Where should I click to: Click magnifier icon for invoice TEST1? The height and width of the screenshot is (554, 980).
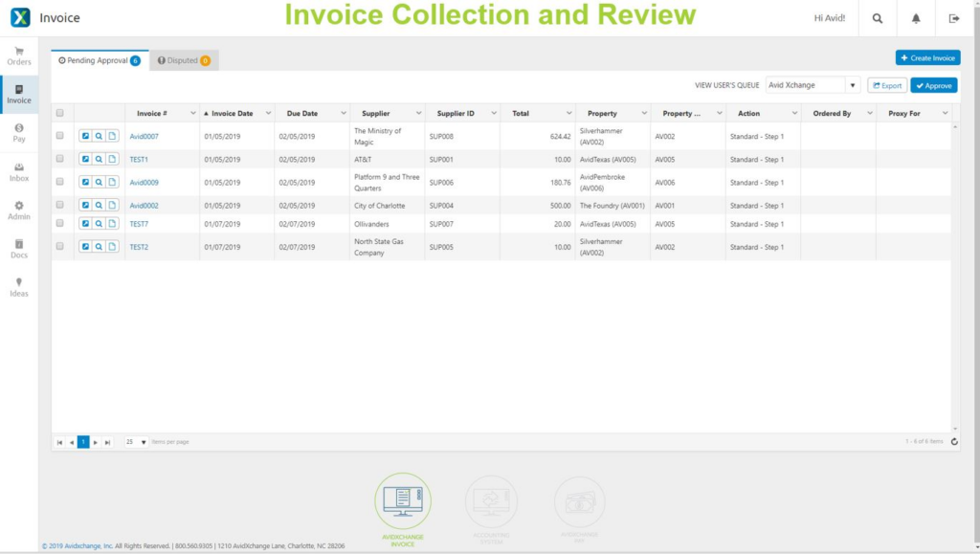click(99, 159)
